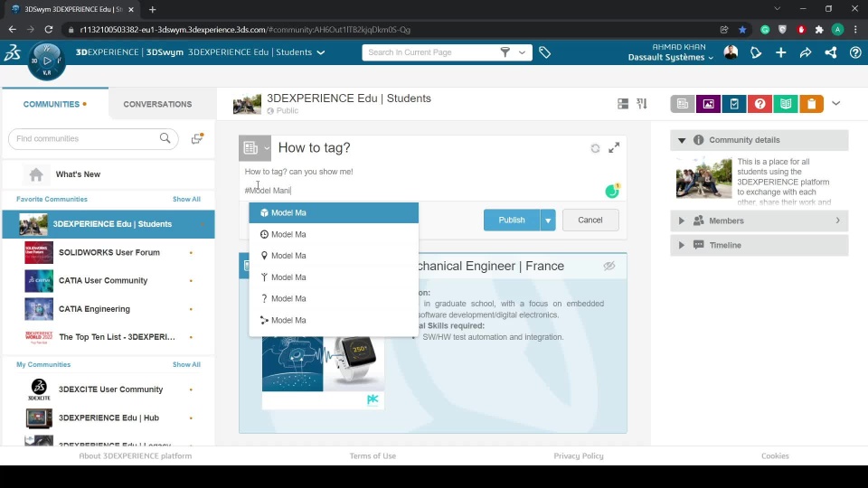Open SOLIDWORKS User Forum community

(108, 253)
